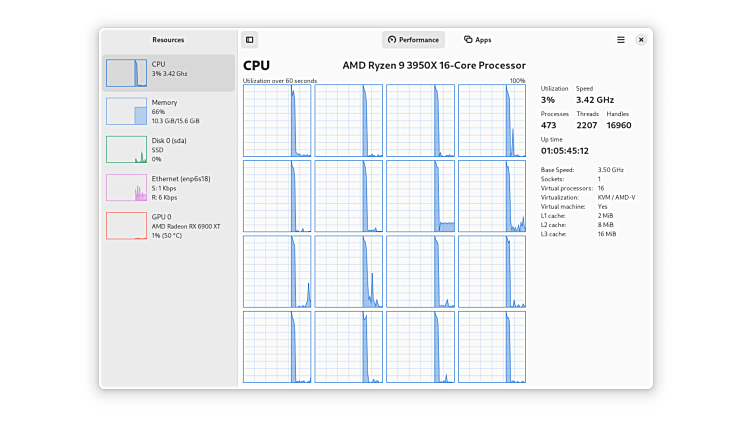752x423 pixels.
Task: Click the 2207 threads value
Action: tap(587, 125)
